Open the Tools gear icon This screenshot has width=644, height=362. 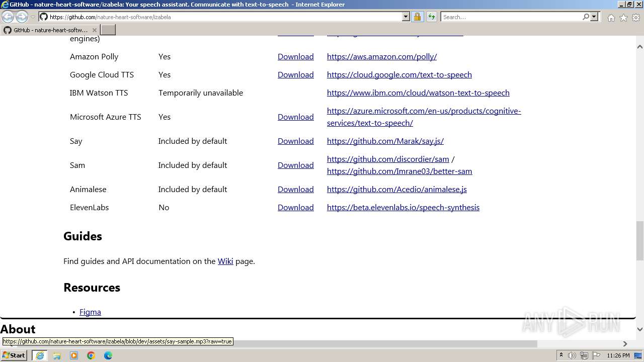(x=635, y=18)
